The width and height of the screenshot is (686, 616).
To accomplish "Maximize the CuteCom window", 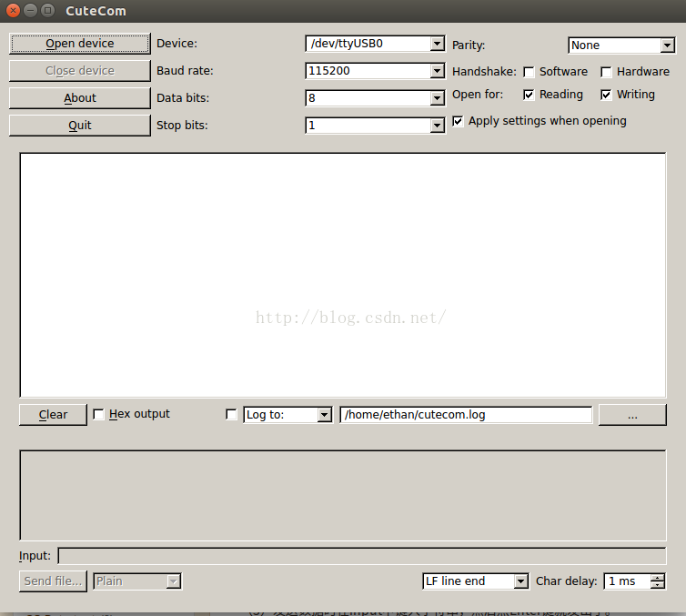I will tap(47, 10).
